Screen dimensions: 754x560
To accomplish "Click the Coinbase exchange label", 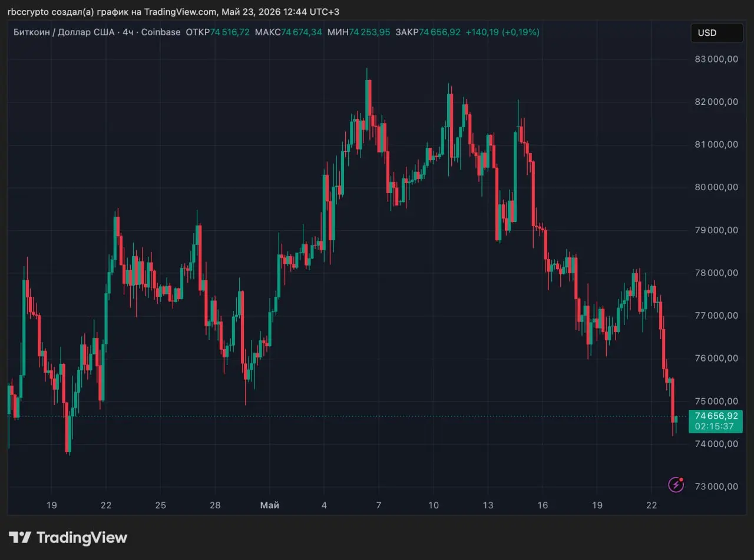I will click(x=161, y=32).
